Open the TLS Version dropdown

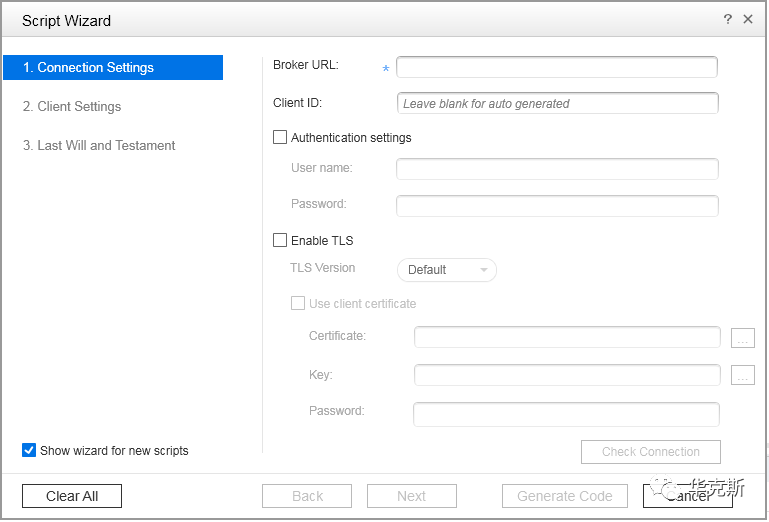click(x=447, y=270)
